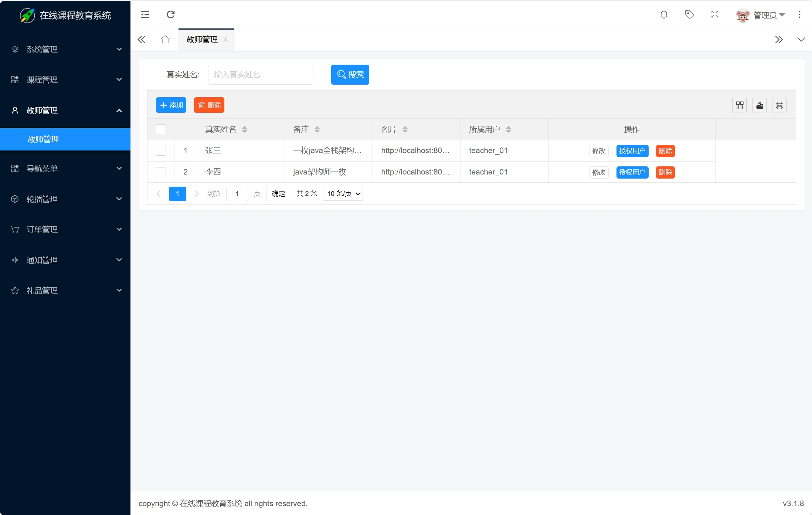812x515 pixels.
Task: Click the print table icon
Action: (x=779, y=105)
